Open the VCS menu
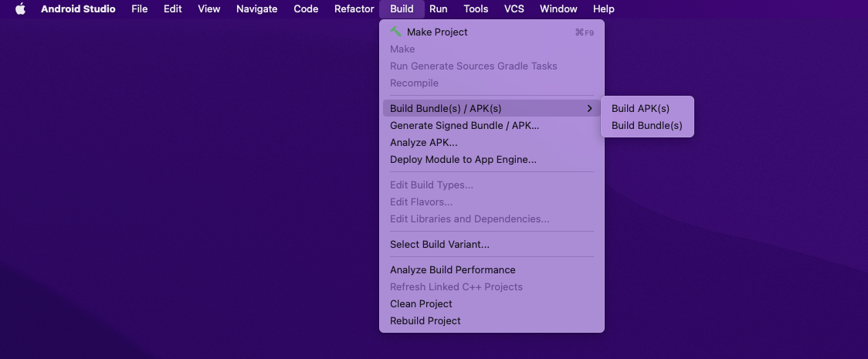 coord(514,8)
